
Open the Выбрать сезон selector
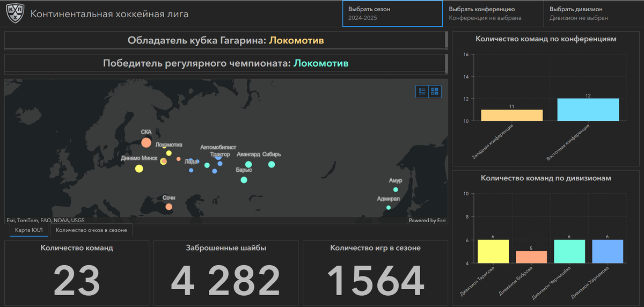point(393,13)
